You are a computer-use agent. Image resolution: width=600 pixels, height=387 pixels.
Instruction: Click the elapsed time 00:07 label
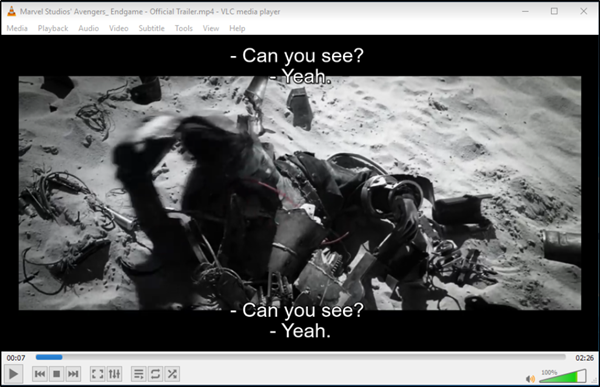16,358
